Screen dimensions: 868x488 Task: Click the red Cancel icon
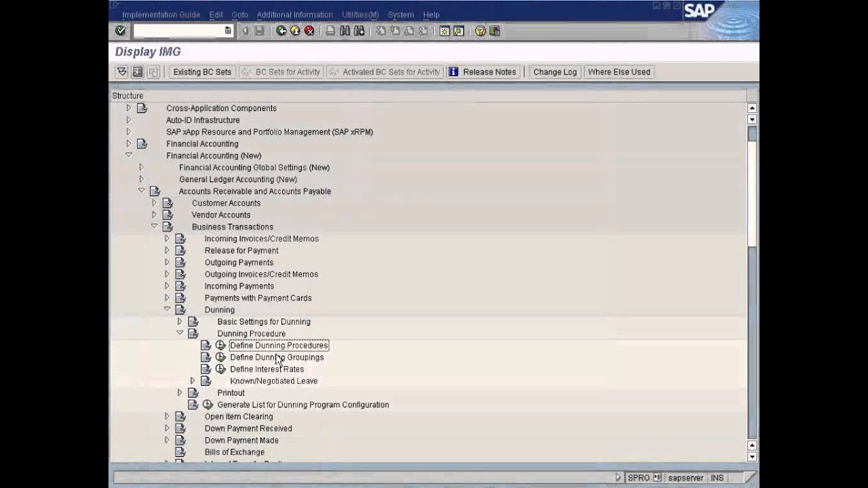click(309, 30)
